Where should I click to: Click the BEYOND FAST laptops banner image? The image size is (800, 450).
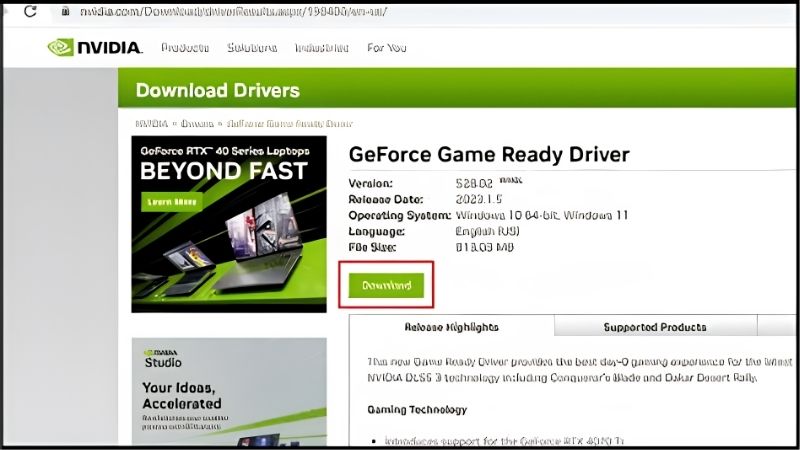(x=229, y=224)
